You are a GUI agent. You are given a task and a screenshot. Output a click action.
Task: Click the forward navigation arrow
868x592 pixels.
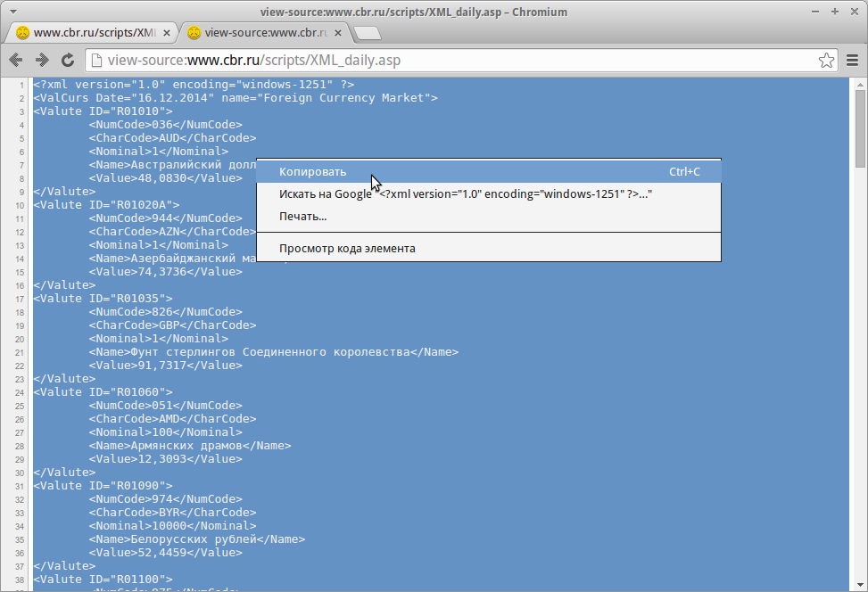[41, 61]
